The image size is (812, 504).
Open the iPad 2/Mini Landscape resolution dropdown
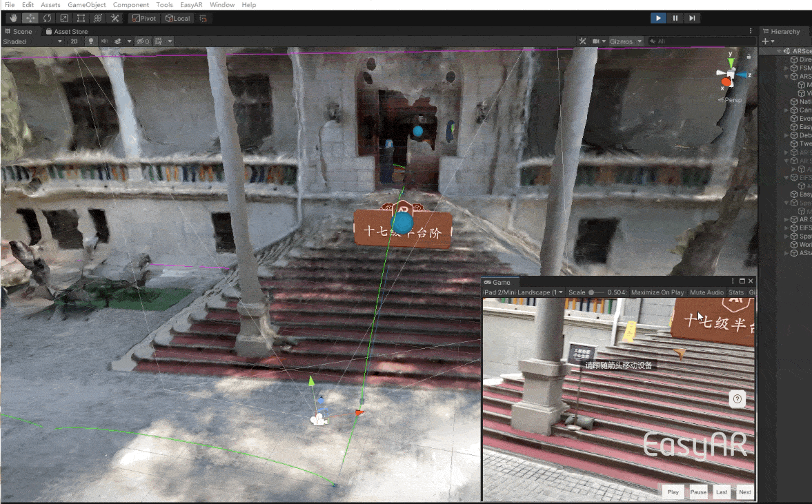pos(523,292)
